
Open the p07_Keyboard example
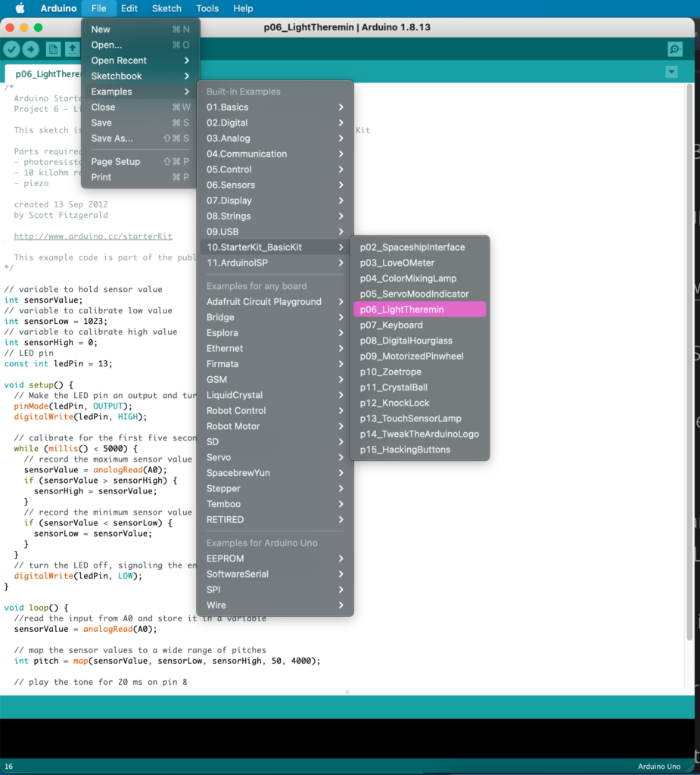(420, 325)
